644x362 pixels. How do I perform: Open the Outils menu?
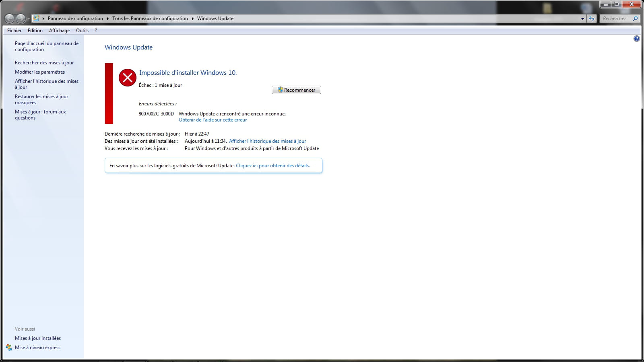tap(82, 31)
